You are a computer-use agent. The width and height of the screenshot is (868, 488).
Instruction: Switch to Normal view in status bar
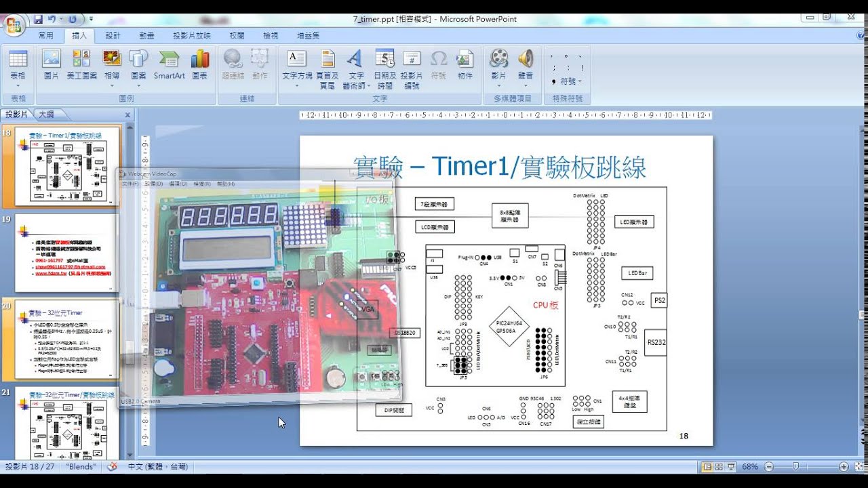coord(707,467)
